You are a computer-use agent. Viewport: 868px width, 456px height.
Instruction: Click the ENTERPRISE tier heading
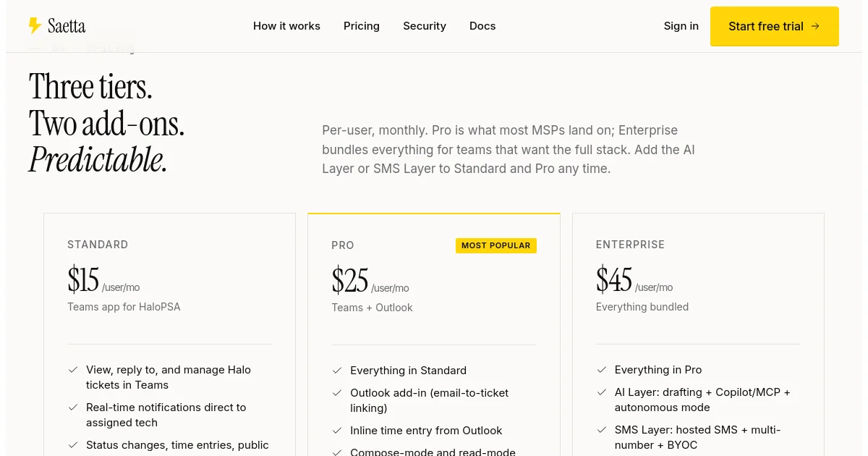pos(630,245)
